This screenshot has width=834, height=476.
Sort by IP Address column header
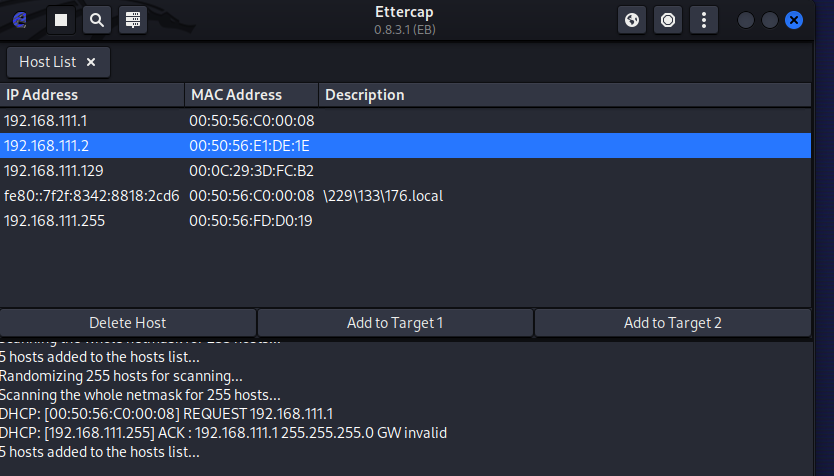pos(92,95)
